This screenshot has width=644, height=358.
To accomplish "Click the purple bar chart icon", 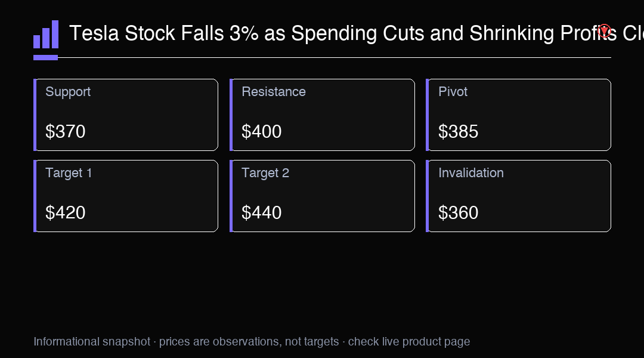I will click(x=45, y=35).
